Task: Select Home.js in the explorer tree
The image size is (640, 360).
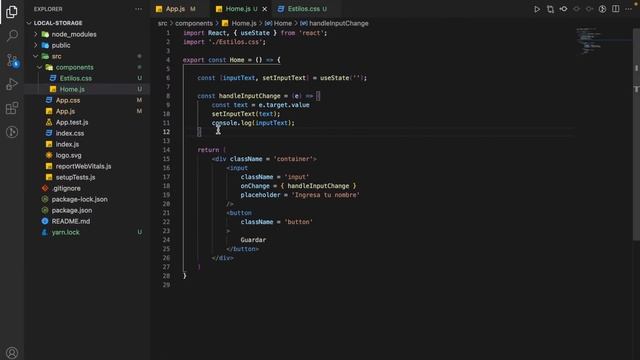Action: (87, 89)
